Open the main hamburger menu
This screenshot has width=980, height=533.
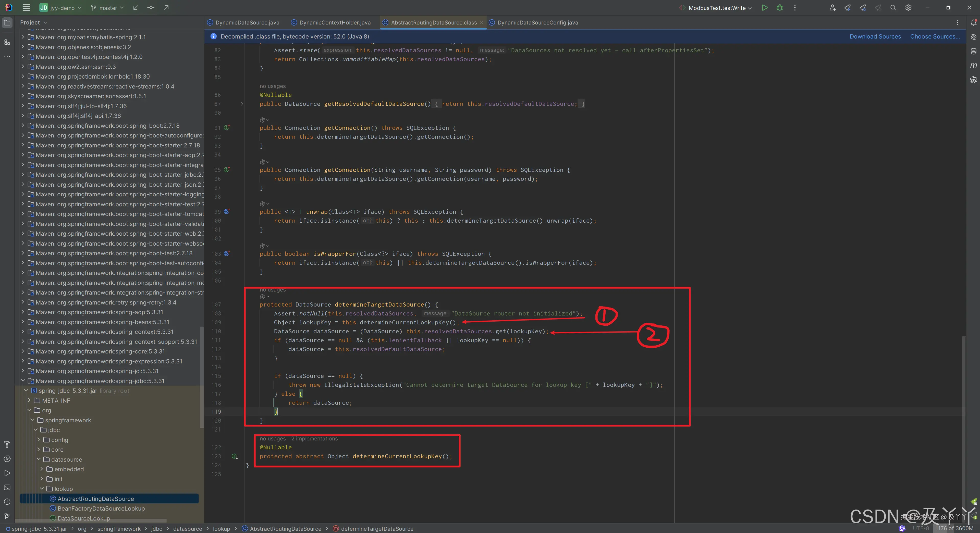tap(26, 8)
